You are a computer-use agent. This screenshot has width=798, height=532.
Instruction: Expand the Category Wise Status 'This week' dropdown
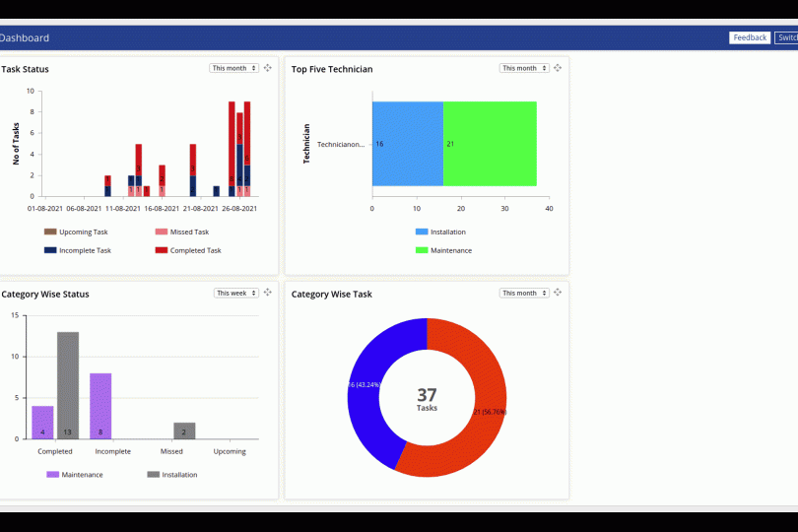pyautogui.click(x=236, y=293)
